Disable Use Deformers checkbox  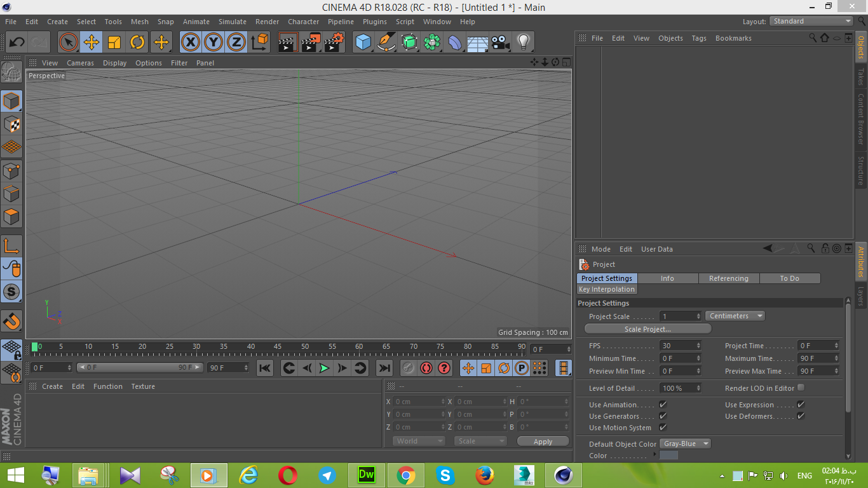(801, 416)
